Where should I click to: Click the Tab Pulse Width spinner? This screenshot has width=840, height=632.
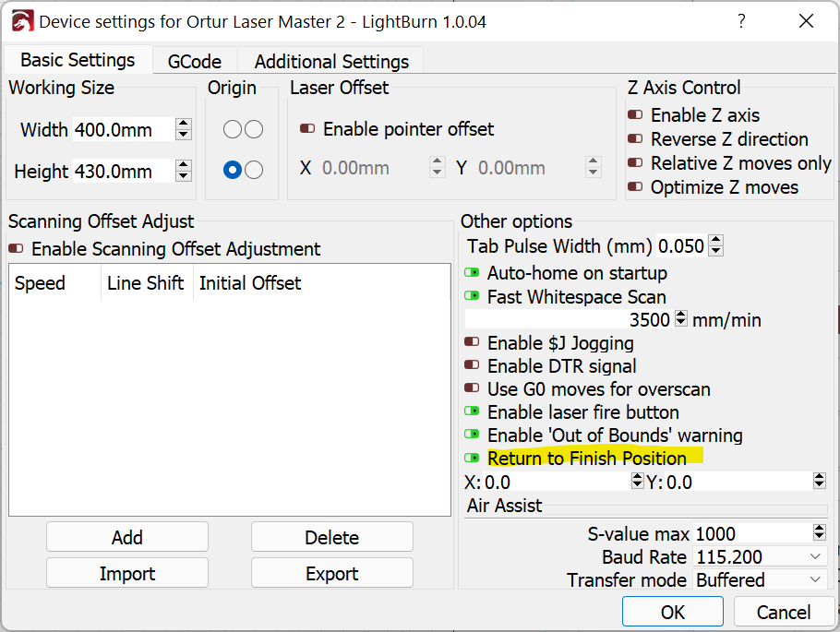pos(715,246)
